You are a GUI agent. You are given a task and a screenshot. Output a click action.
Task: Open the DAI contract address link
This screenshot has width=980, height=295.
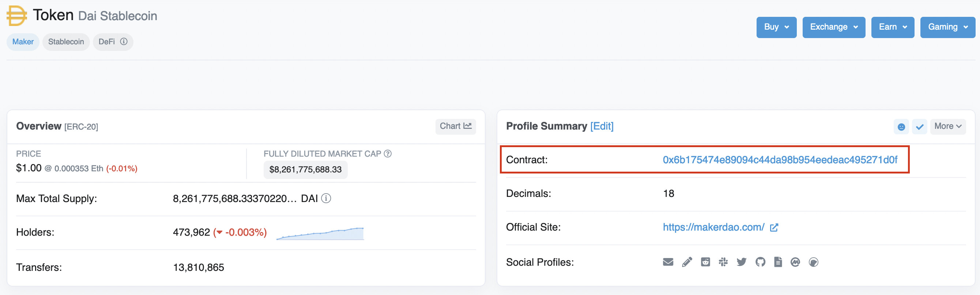click(x=780, y=160)
